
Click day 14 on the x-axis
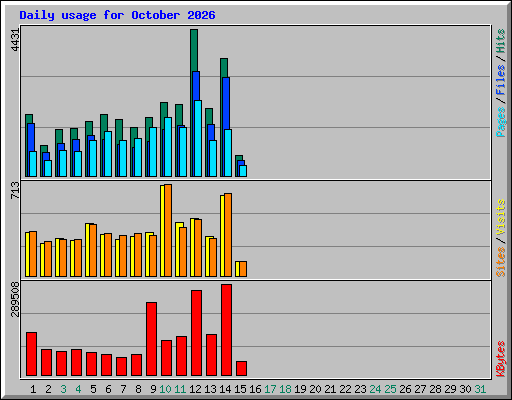225,389
